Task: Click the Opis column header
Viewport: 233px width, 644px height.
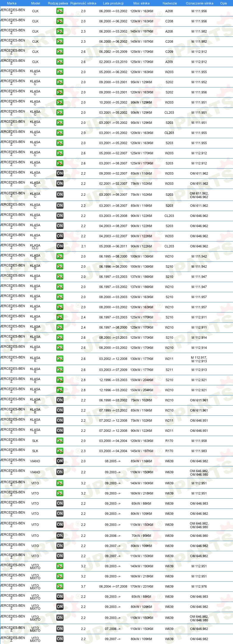Action: tap(223, 3)
